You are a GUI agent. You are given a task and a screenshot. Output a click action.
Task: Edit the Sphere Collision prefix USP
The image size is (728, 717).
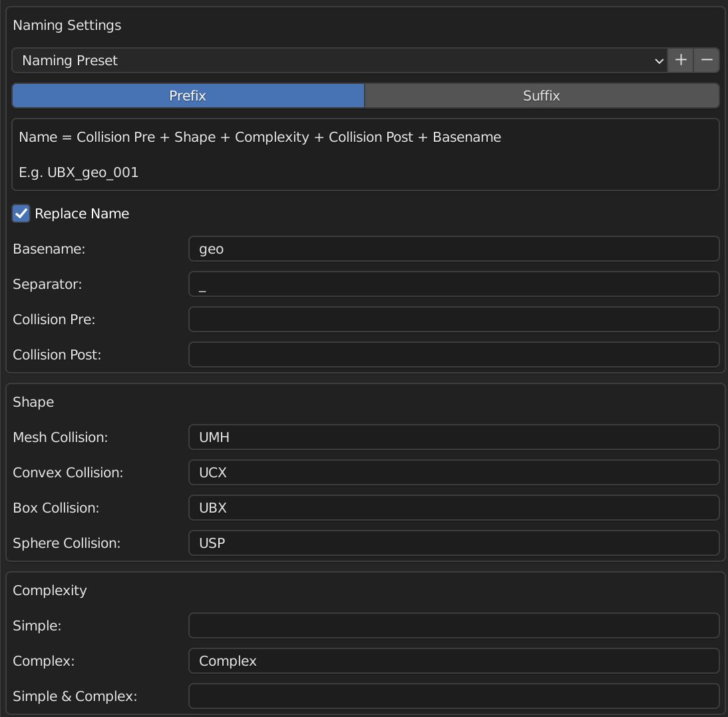click(x=454, y=543)
